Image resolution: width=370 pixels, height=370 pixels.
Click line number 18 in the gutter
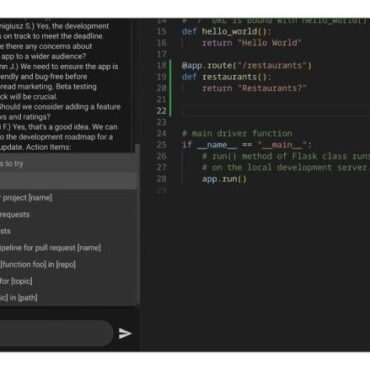(x=161, y=65)
